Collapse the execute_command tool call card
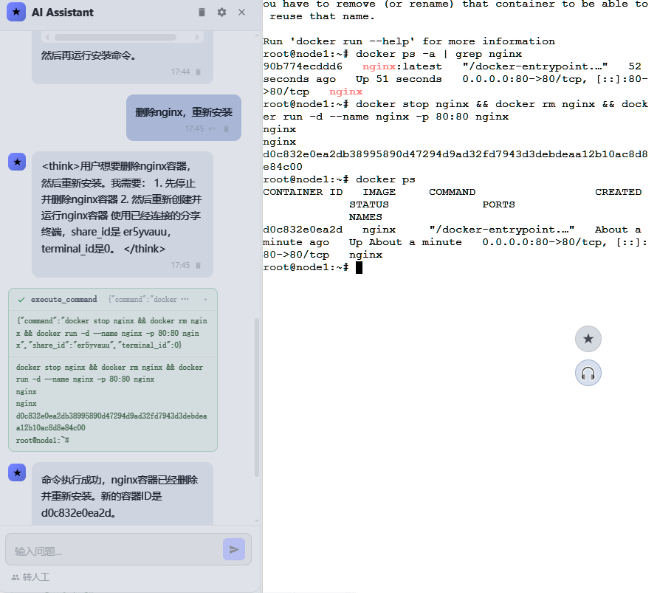 click(x=205, y=299)
